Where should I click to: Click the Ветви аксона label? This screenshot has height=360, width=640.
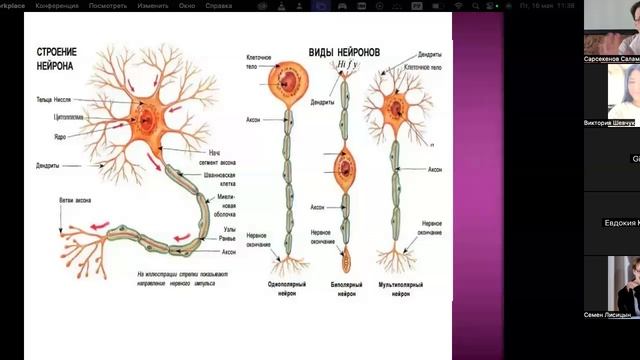(x=75, y=200)
